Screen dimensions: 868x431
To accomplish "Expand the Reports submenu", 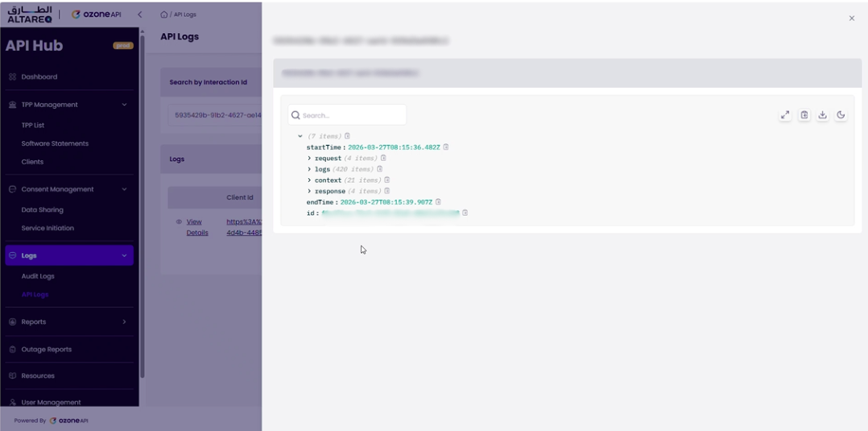I will (x=124, y=322).
